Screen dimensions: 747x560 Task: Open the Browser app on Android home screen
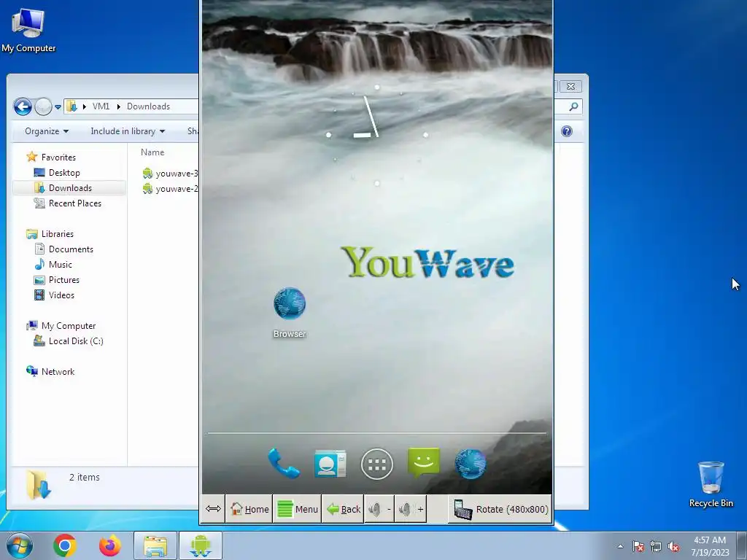(290, 312)
